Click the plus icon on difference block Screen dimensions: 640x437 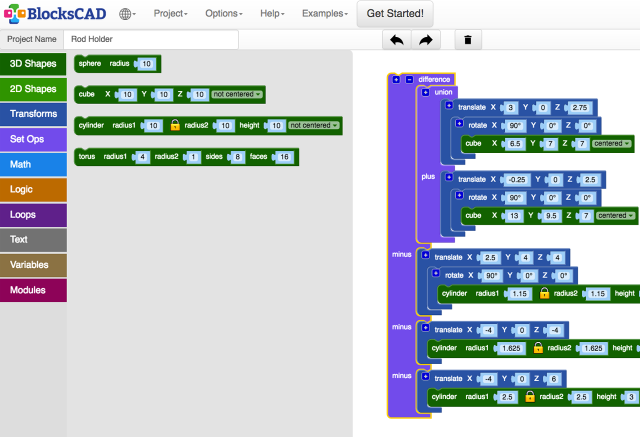click(397, 79)
